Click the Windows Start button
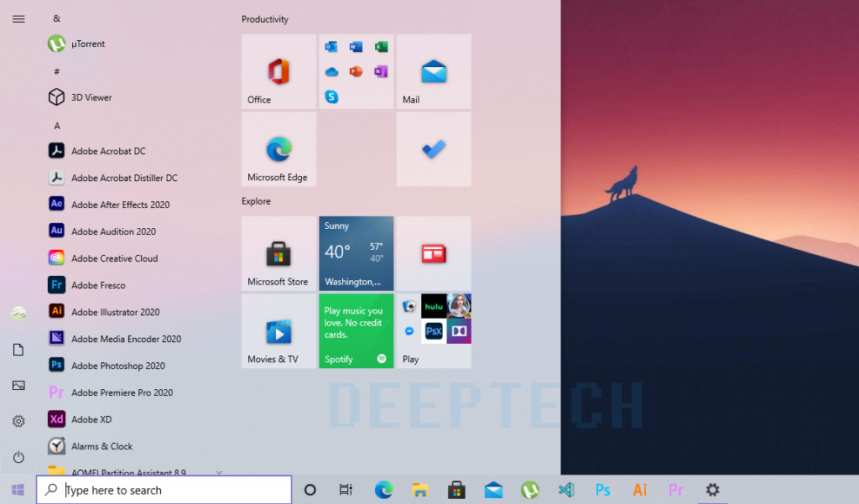The height and width of the screenshot is (504, 859). tap(18, 490)
